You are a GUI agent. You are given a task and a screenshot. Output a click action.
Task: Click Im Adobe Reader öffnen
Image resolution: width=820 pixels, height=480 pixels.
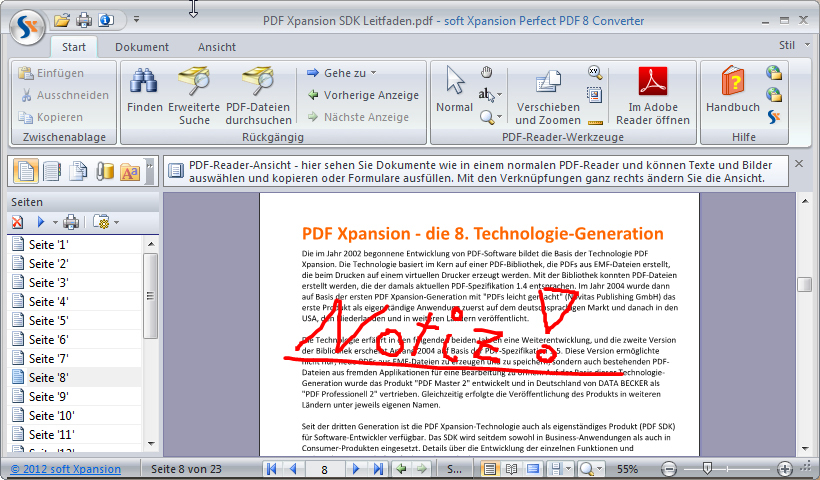point(653,96)
